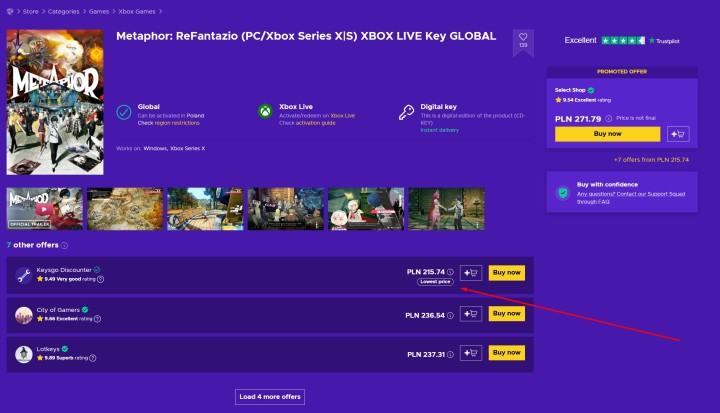Click the Lowest price badge
720x413 pixels.
point(435,282)
